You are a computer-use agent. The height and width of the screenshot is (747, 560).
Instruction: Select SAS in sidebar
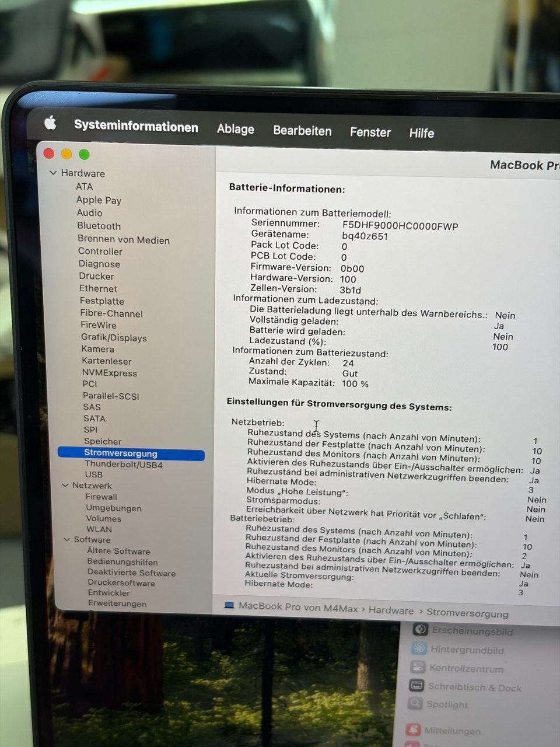click(92, 407)
